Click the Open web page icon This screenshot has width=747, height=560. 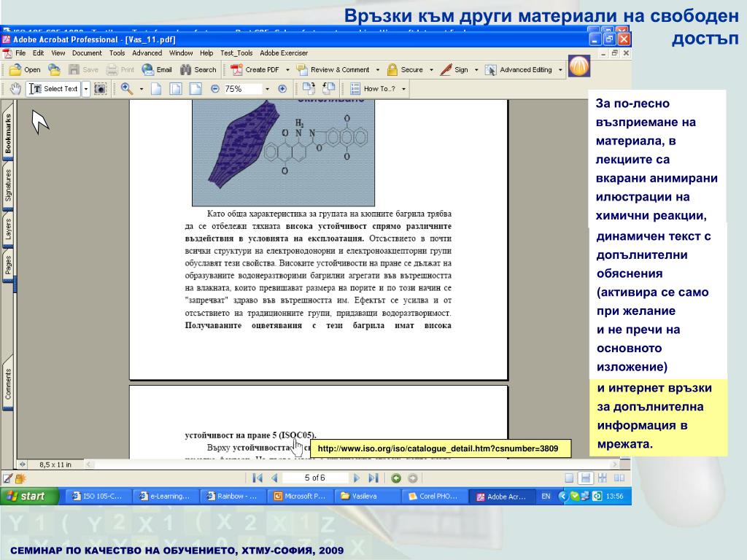(x=54, y=69)
